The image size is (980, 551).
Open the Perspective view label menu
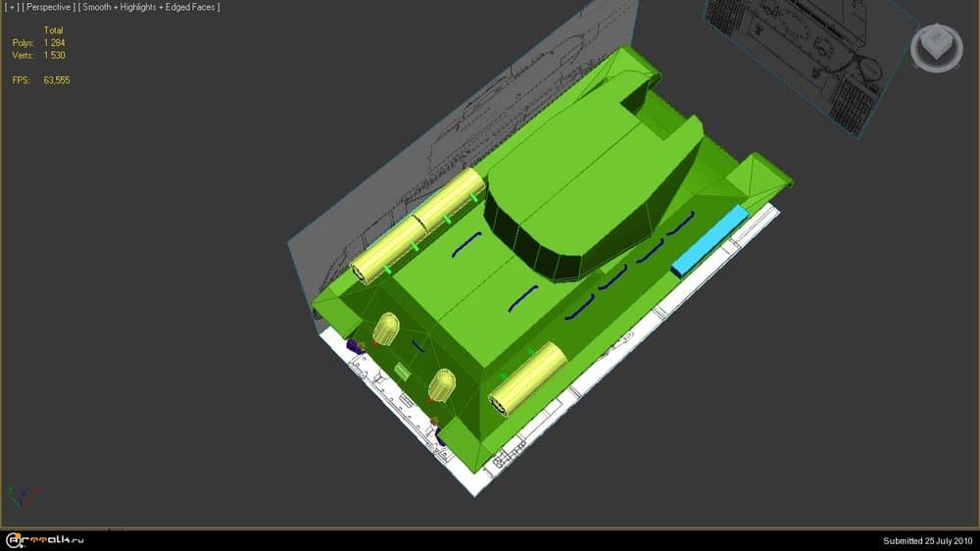(47, 8)
